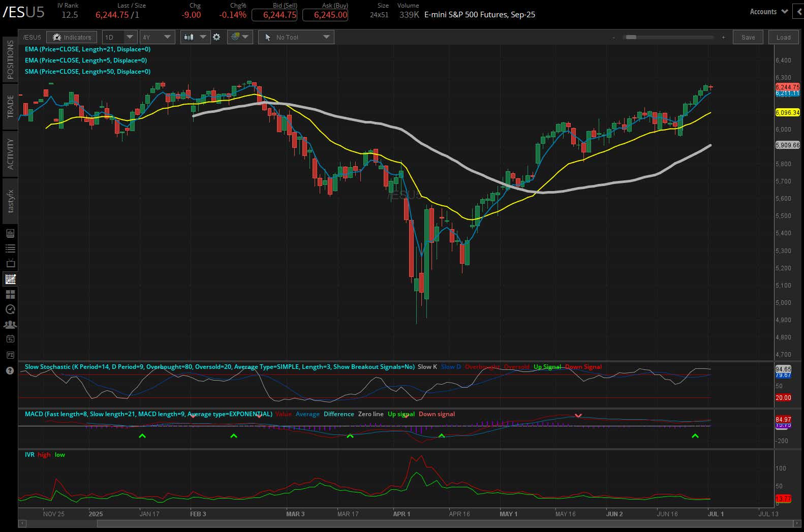Open the crosshair cursor mode dropdown
The image size is (804, 532).
pyautogui.click(x=239, y=37)
